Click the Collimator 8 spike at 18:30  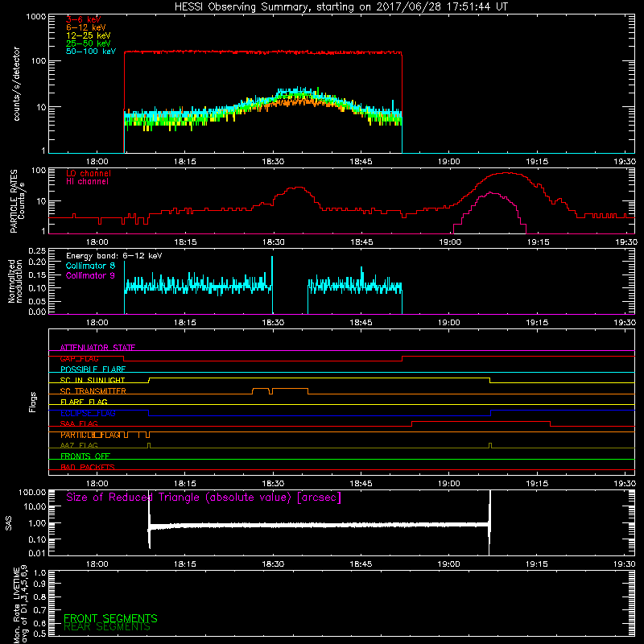(272, 271)
